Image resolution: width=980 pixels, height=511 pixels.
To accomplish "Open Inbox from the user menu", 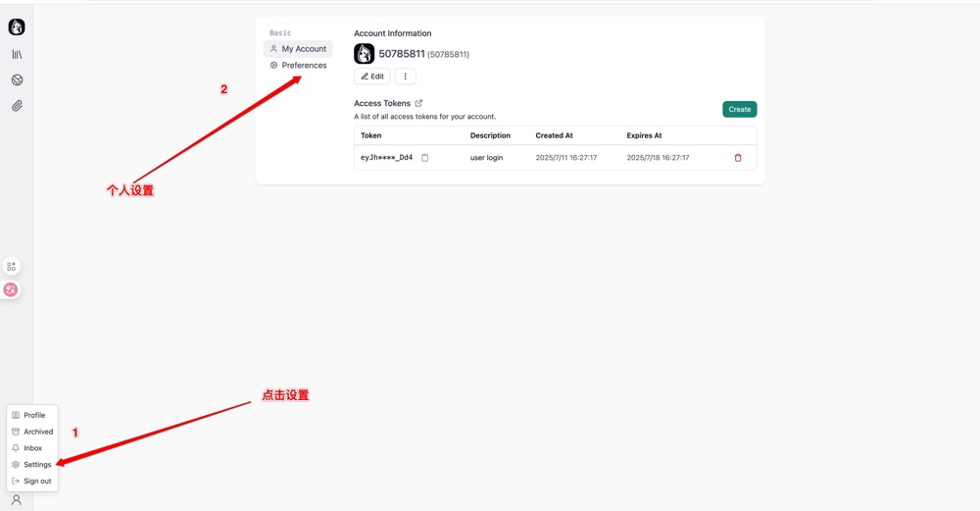I will pos(33,448).
